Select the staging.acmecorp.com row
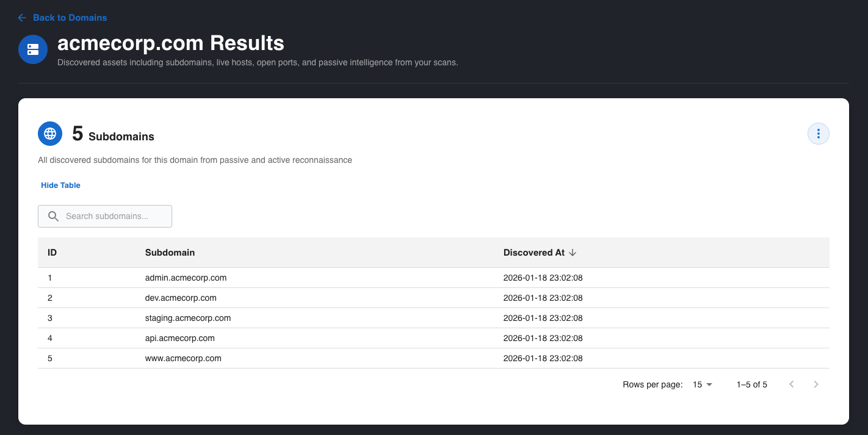This screenshot has width=868, height=435. pos(188,318)
